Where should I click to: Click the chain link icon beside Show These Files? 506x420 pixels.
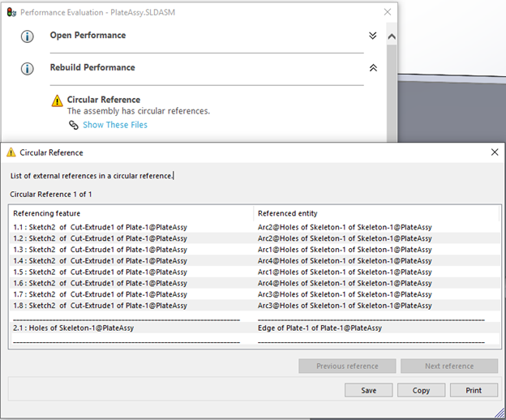tap(74, 125)
